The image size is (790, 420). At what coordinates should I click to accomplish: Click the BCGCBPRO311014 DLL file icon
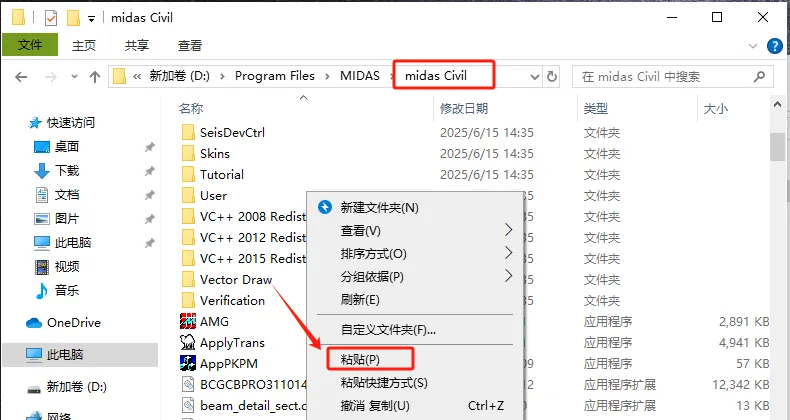point(188,385)
